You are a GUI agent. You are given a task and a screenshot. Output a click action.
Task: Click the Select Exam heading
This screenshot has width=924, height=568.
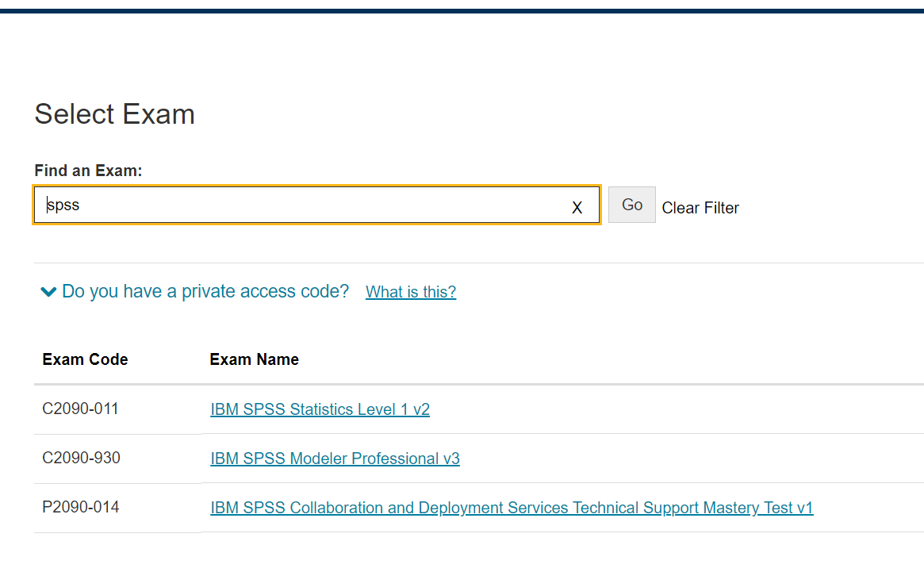click(114, 113)
